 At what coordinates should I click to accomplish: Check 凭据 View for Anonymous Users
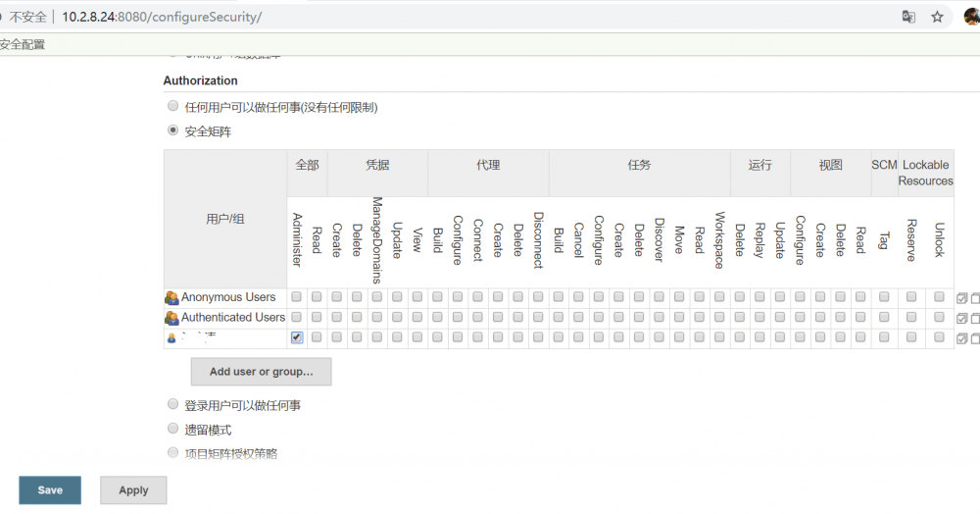coord(417,296)
